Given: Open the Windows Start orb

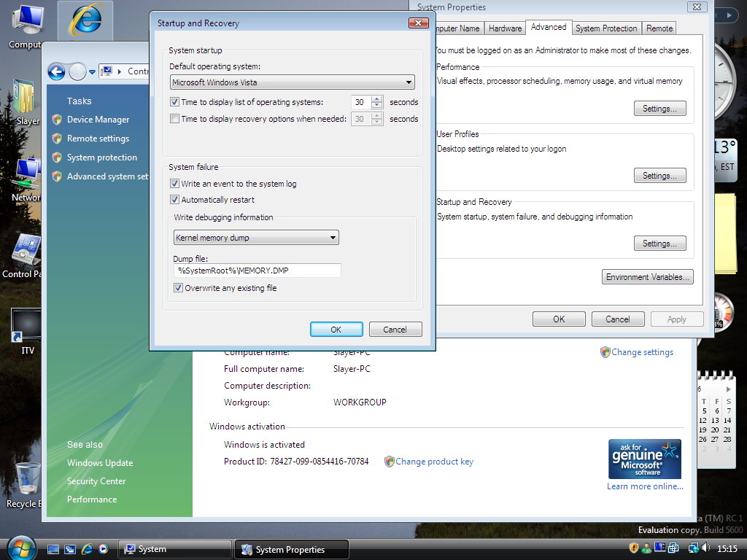Looking at the screenshot, I should tap(21, 548).
